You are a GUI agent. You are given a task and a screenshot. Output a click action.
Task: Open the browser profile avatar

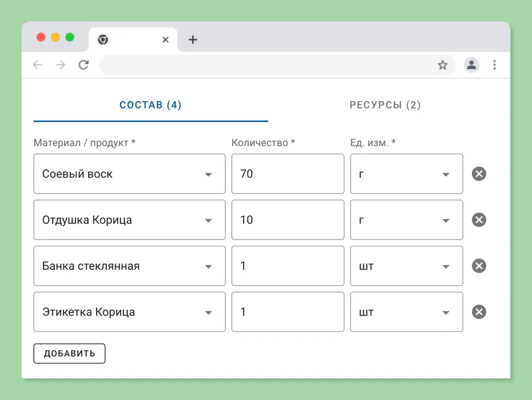click(471, 65)
